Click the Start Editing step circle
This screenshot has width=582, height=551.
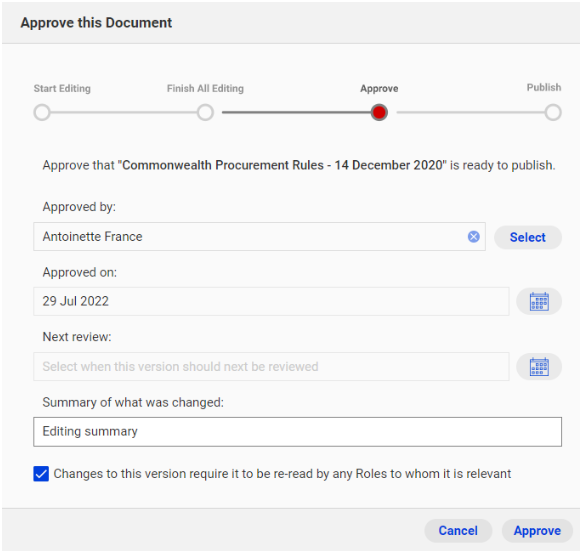[x=42, y=113]
